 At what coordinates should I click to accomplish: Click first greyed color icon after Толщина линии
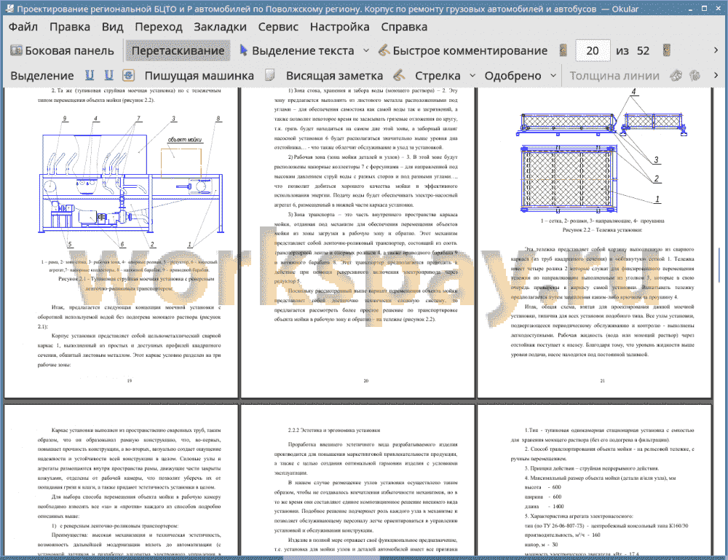pos(676,75)
